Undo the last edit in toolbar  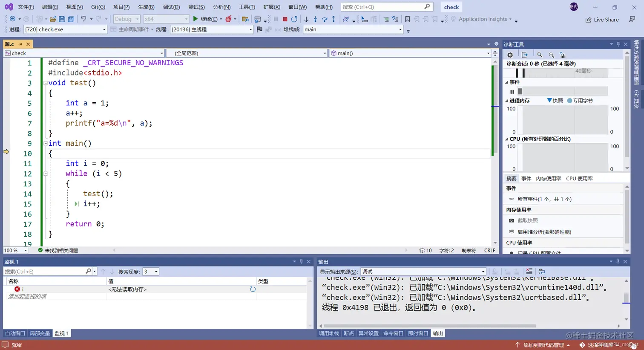[83, 19]
